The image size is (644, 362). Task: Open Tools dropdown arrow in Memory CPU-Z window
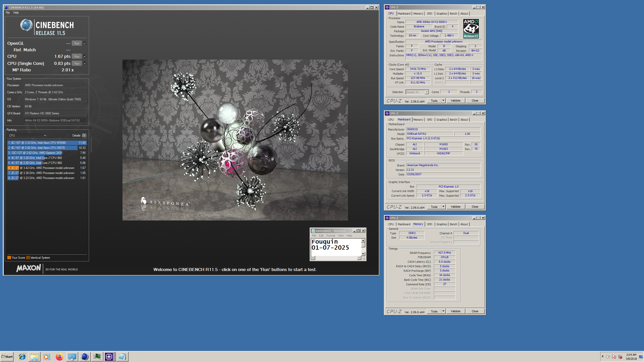tap(443, 311)
